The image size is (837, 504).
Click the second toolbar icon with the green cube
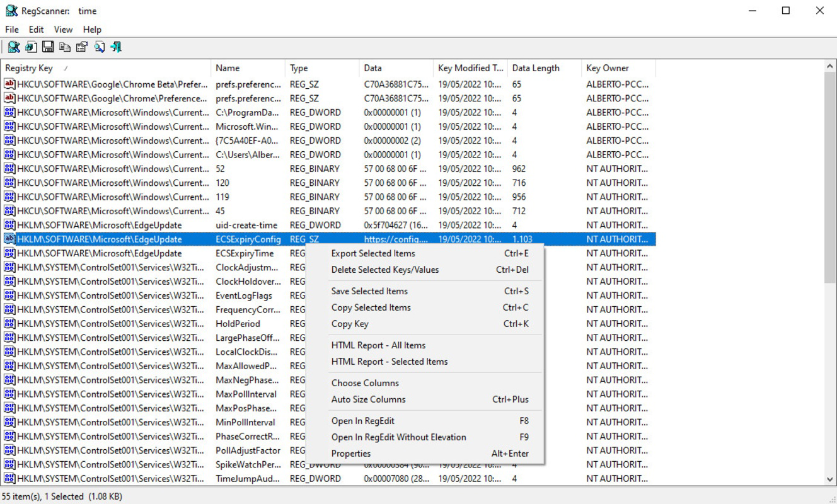31,47
